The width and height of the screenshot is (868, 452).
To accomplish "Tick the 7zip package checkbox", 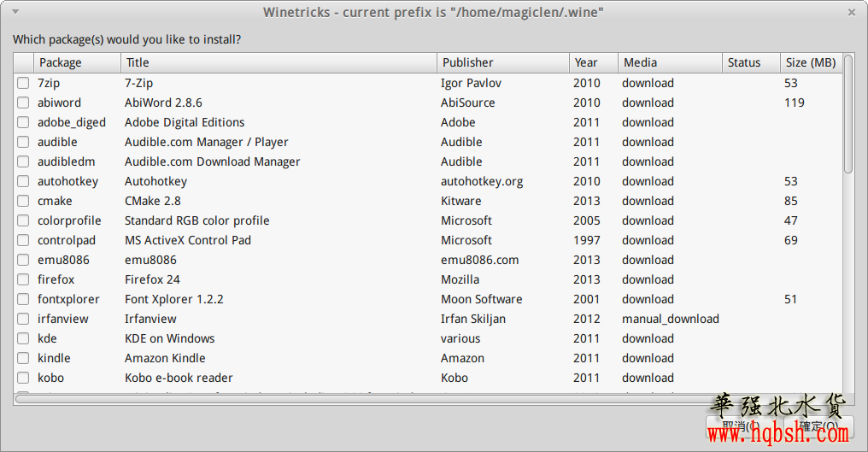I will (x=23, y=83).
